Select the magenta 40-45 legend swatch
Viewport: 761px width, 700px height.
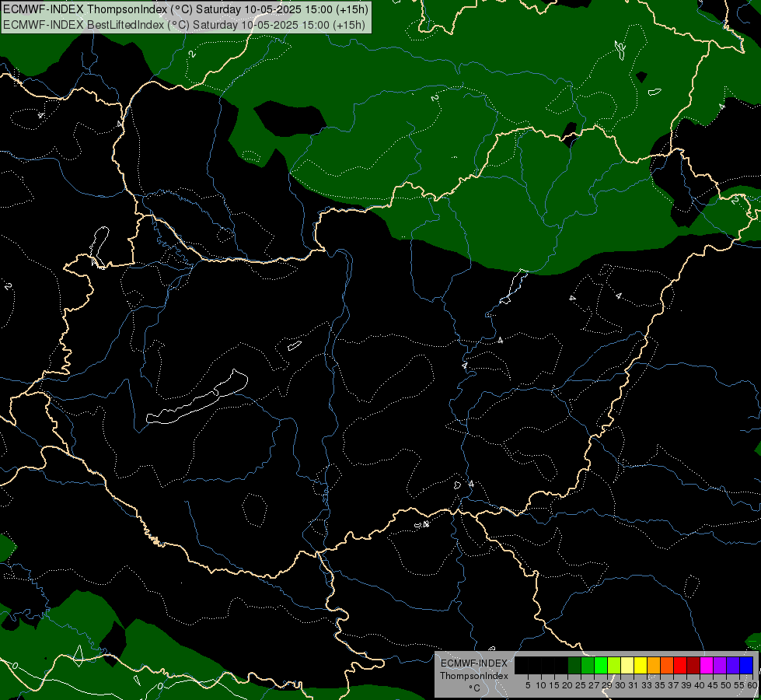(x=707, y=665)
